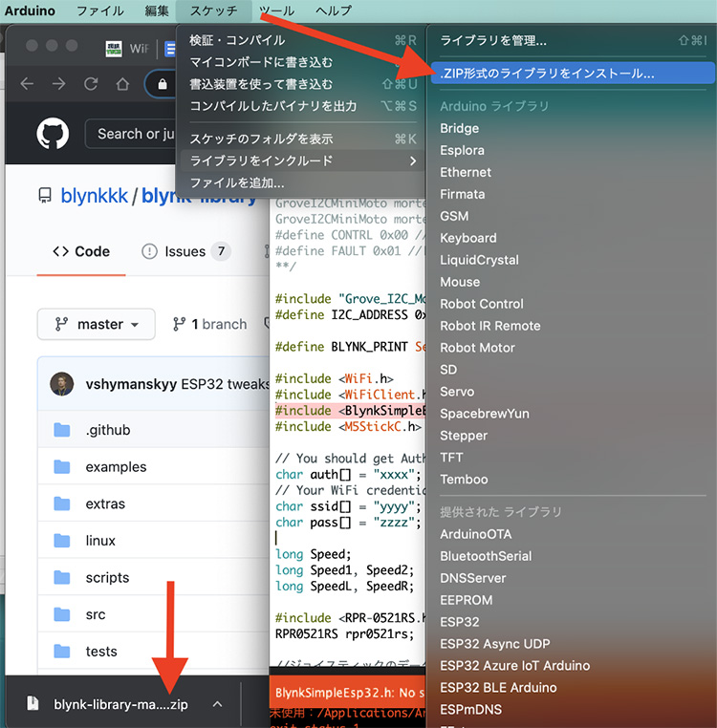
Task: Open the ヘルプ menu
Action: tap(334, 11)
